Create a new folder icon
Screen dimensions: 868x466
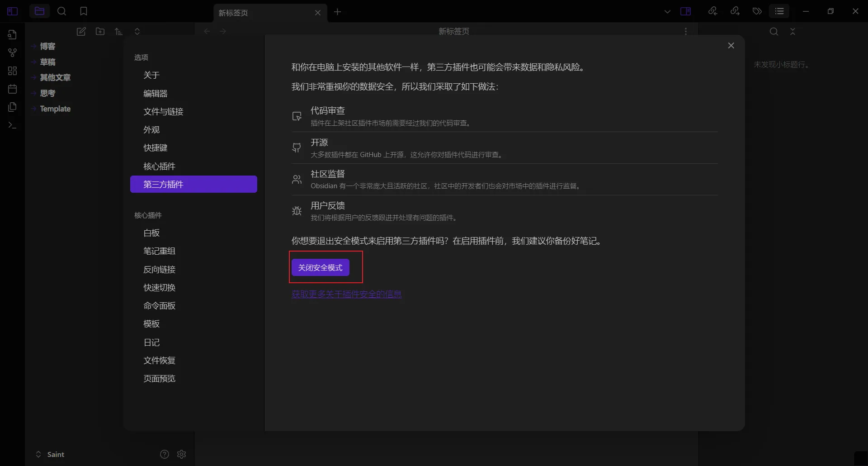(x=100, y=31)
